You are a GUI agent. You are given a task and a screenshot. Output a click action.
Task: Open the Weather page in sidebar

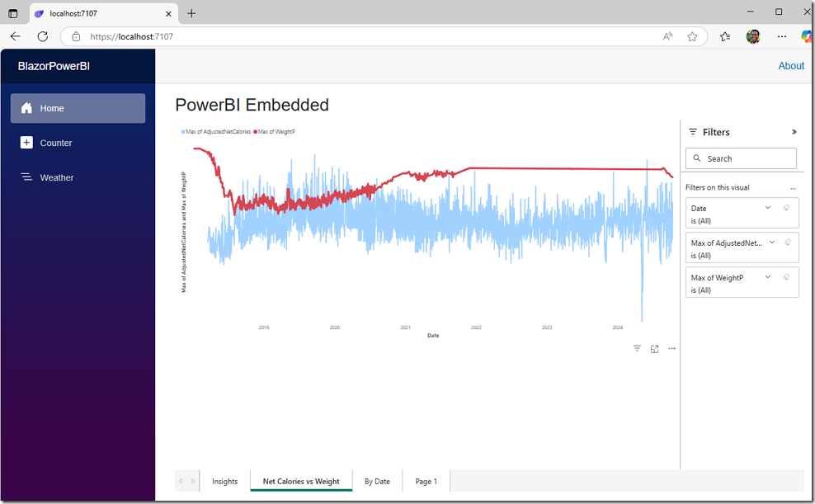[78, 177]
